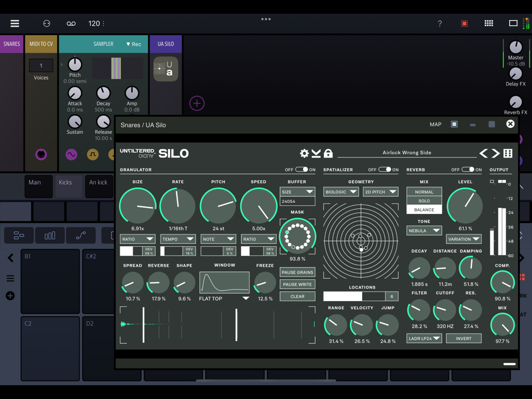Open the Silo preset browser grid icon

(x=508, y=153)
